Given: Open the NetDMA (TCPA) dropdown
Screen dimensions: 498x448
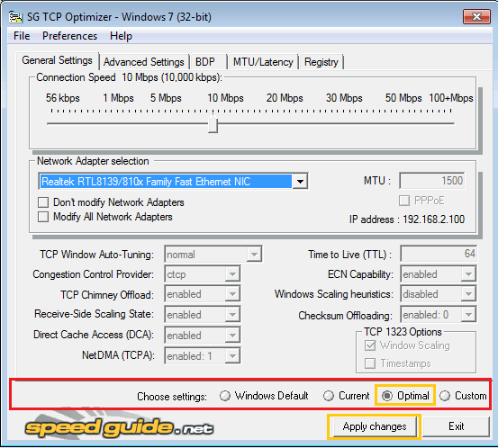Looking at the screenshot, I should click(232, 356).
